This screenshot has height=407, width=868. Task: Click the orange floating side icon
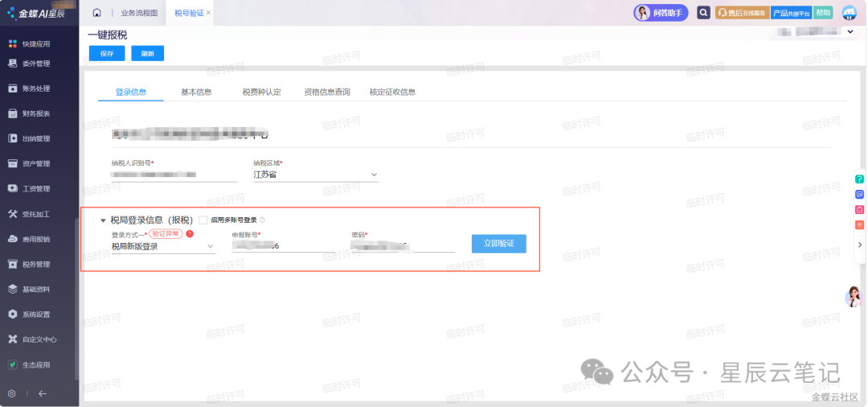[859, 225]
